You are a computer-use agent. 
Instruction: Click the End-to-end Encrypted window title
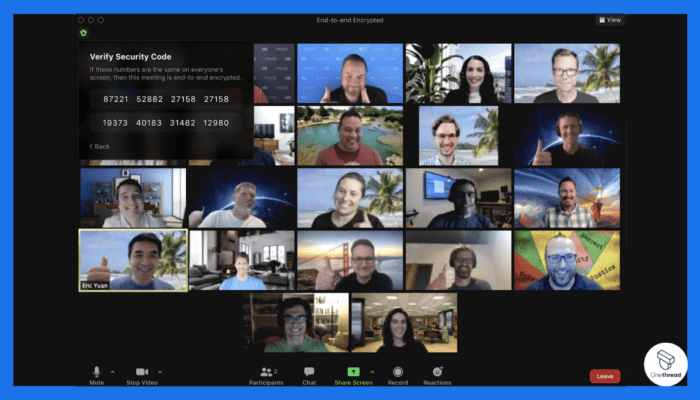(x=350, y=19)
